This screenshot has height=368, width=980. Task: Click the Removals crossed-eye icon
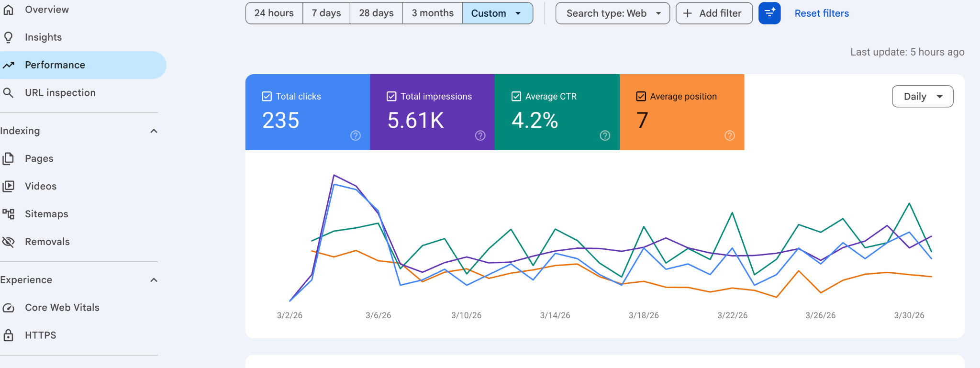[x=8, y=242]
